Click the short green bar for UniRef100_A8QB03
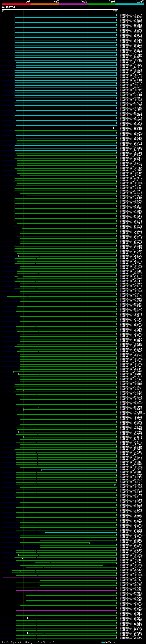 pos(55,543)
